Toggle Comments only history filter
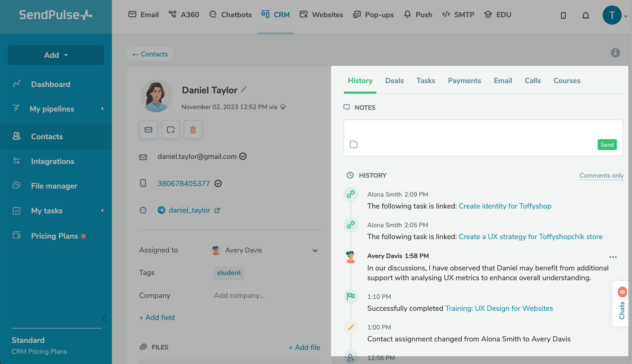 601,175
